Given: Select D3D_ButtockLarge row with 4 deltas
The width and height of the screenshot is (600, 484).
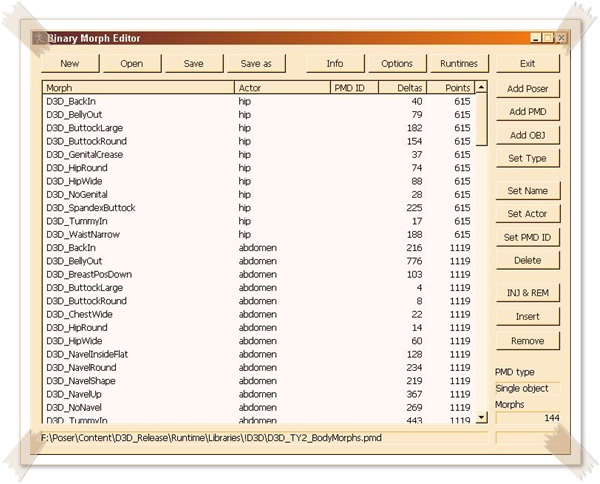Looking at the screenshot, I should click(x=259, y=288).
